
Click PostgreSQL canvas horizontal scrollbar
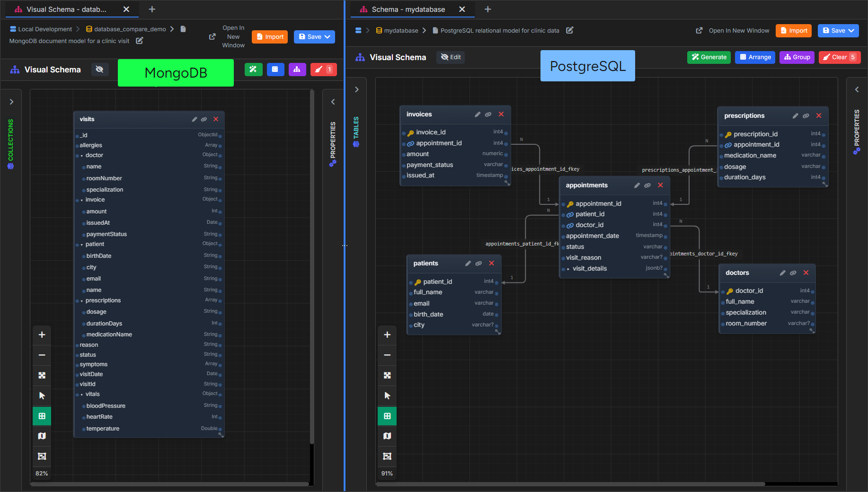click(570, 484)
